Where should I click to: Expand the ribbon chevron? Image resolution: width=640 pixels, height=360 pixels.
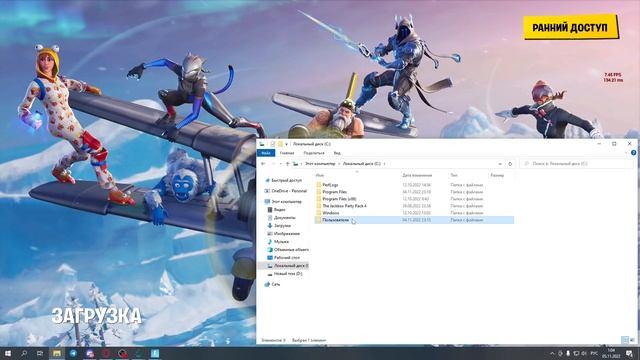click(x=626, y=153)
